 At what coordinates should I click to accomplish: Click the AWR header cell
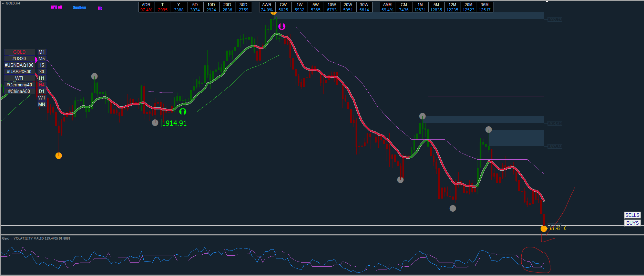coord(267,4)
